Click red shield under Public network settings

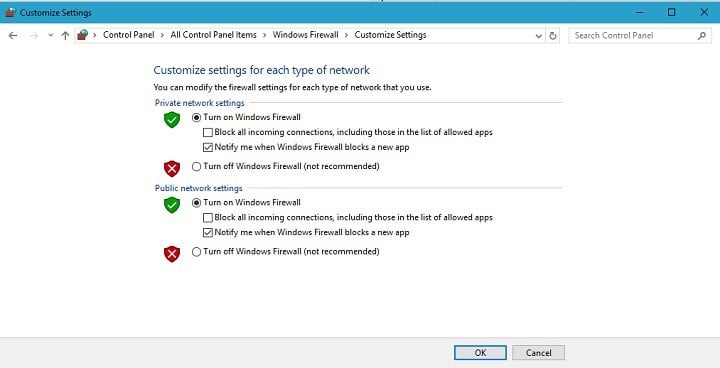click(172, 254)
